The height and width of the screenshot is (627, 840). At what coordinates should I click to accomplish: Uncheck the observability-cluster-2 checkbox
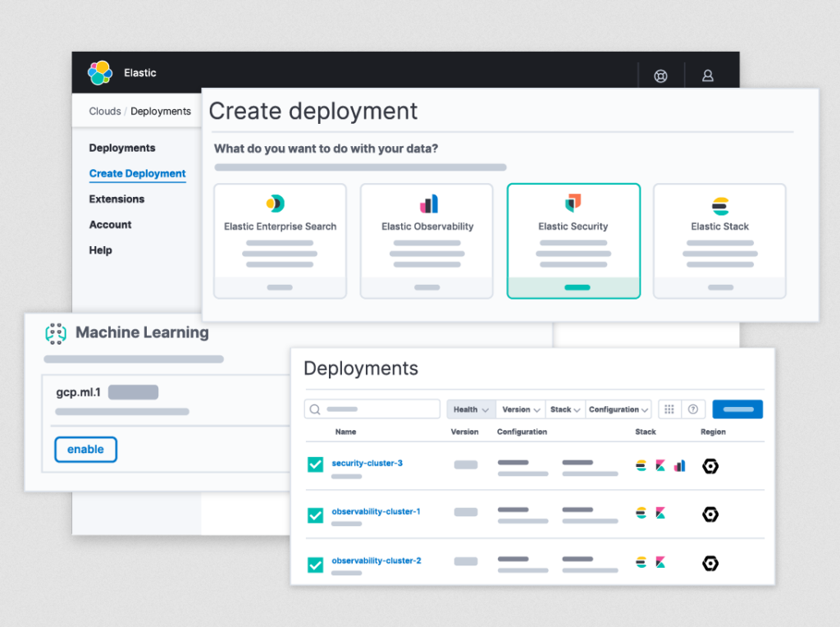point(316,565)
